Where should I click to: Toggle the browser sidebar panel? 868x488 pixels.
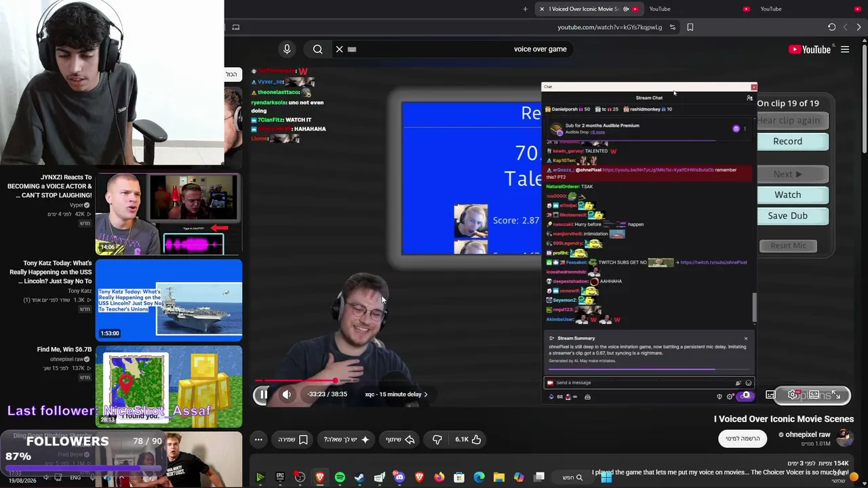point(235,27)
